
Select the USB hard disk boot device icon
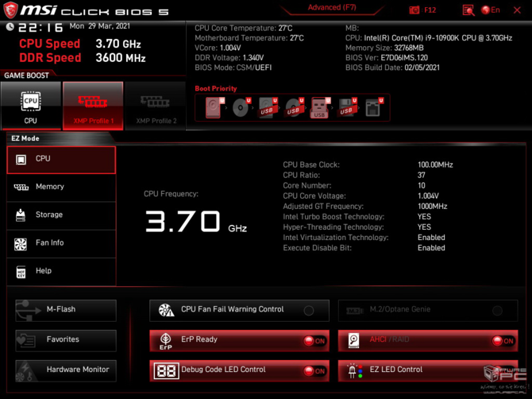[x=268, y=107]
